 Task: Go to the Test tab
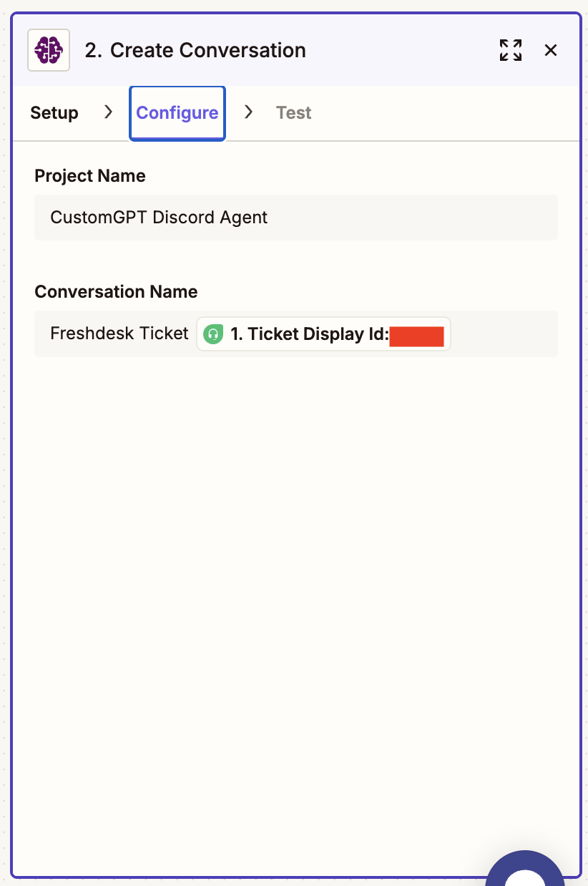tap(294, 113)
